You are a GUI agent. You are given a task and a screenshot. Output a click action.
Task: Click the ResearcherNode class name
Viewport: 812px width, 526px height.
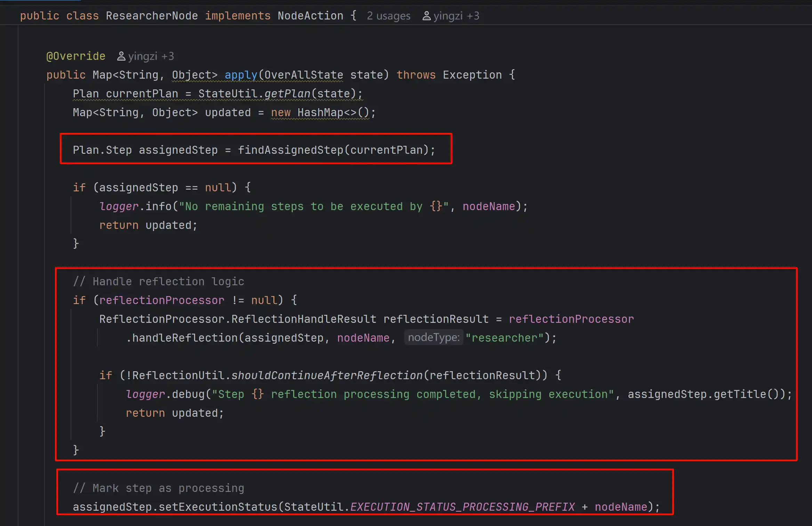[152, 16]
